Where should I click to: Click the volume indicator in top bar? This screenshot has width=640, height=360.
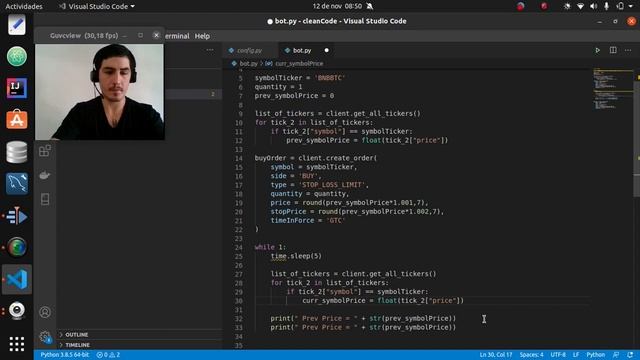tap(593, 6)
